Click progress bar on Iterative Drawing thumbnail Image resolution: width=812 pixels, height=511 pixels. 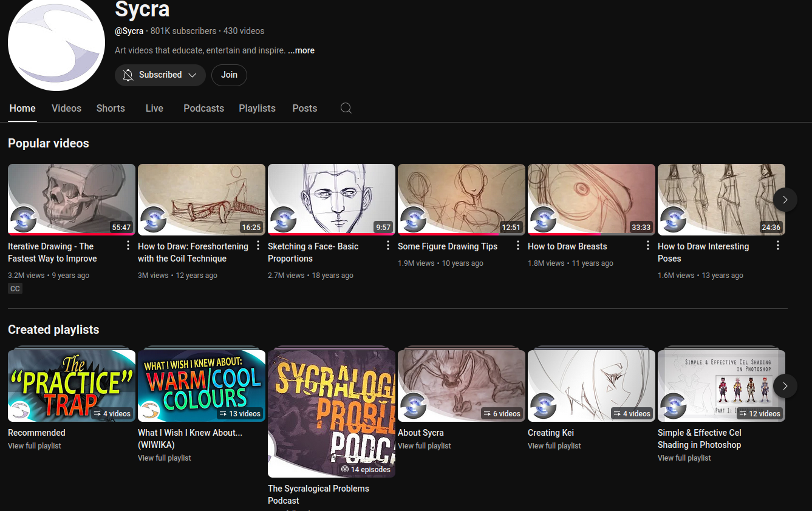(x=72, y=234)
